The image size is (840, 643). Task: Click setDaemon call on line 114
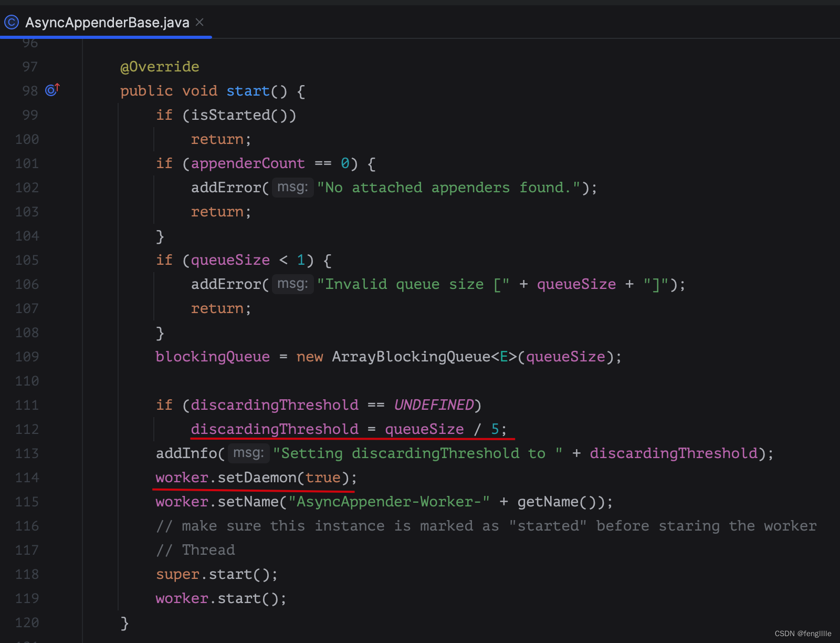click(x=257, y=478)
